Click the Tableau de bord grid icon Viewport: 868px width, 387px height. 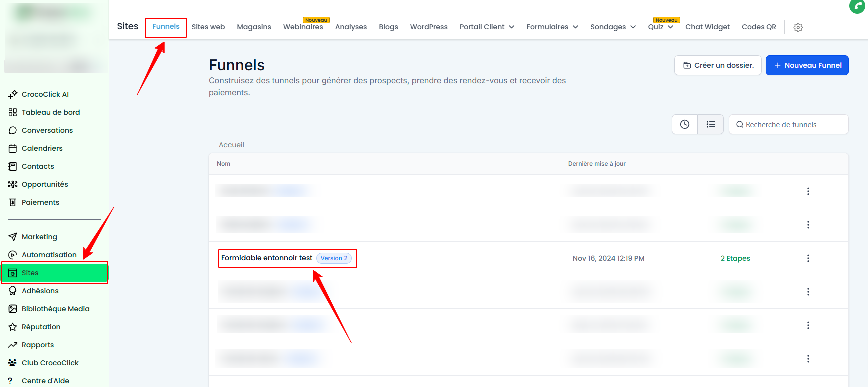pos(13,112)
